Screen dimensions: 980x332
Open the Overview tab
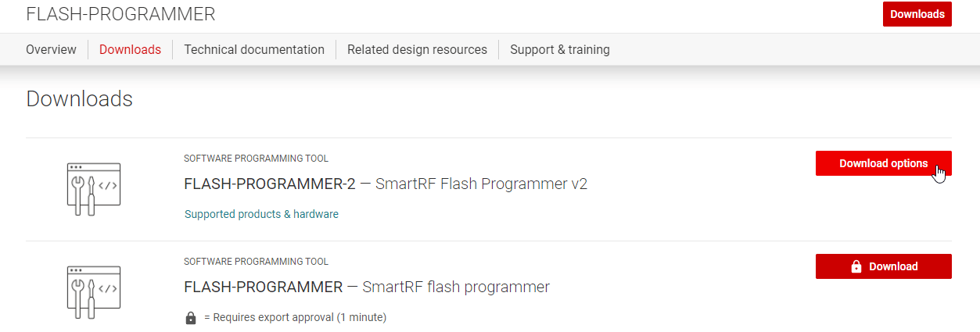coord(51,49)
